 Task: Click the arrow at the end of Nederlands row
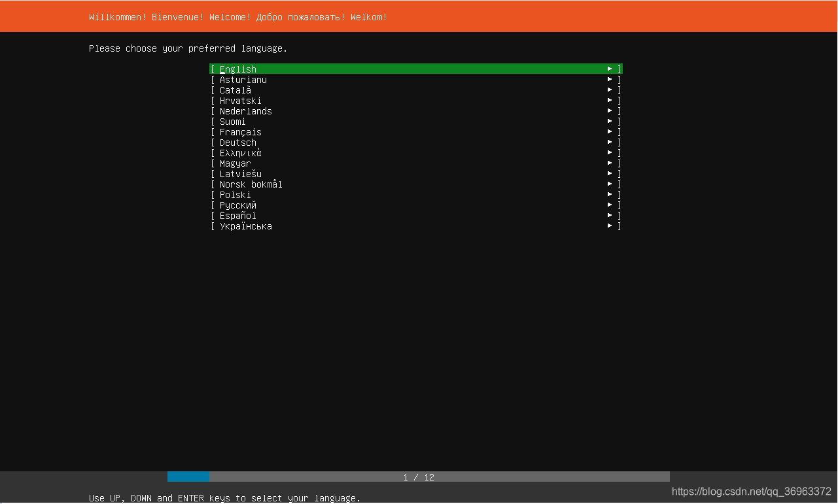click(610, 110)
